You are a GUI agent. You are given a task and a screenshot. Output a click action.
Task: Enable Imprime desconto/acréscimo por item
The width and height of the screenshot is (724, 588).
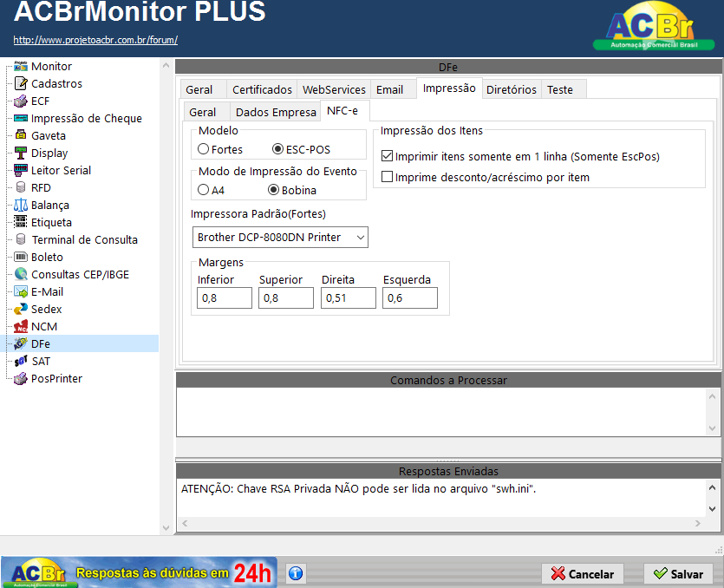point(387,177)
